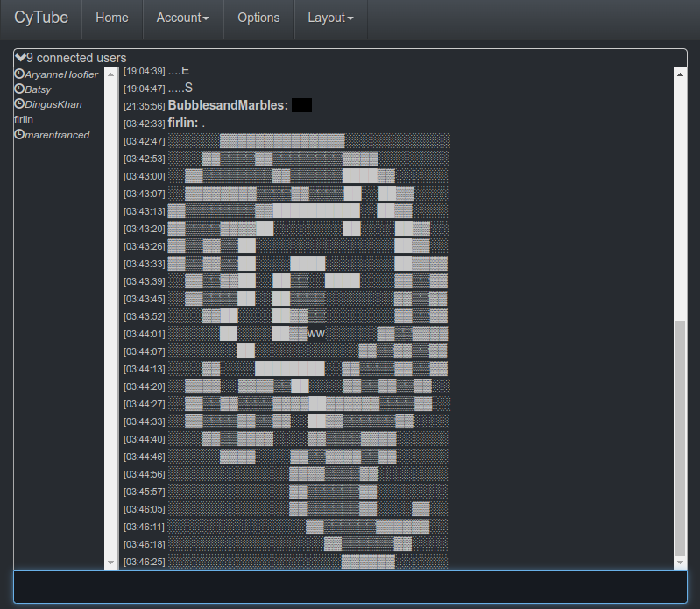Select user firlin in the user list

(x=24, y=119)
